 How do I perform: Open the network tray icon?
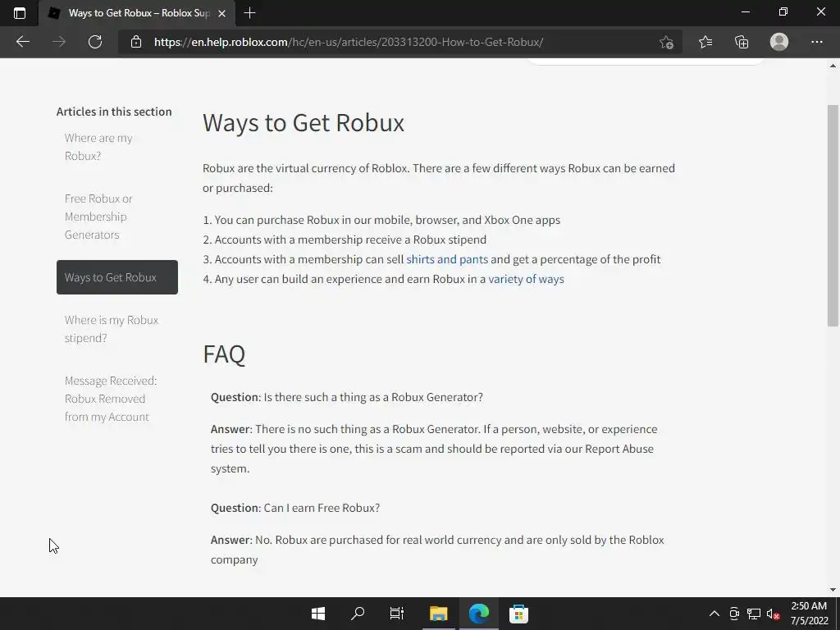pyautogui.click(x=755, y=614)
